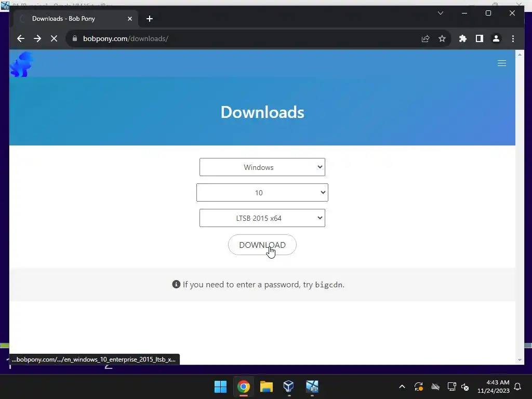Go forward to the next page
The width and height of the screenshot is (532, 399).
[37, 38]
